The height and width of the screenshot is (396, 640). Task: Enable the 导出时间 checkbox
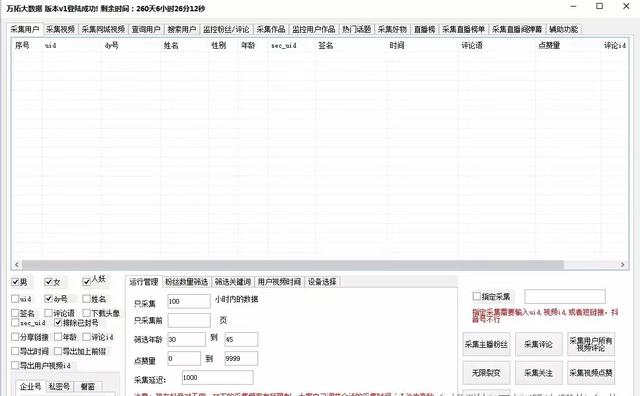coord(15,351)
